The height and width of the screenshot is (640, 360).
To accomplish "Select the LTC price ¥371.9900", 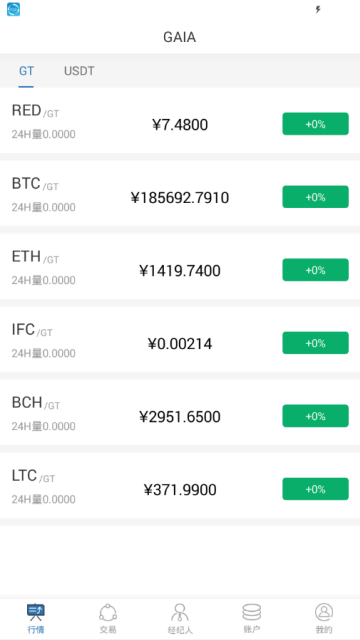I will (x=180, y=490).
